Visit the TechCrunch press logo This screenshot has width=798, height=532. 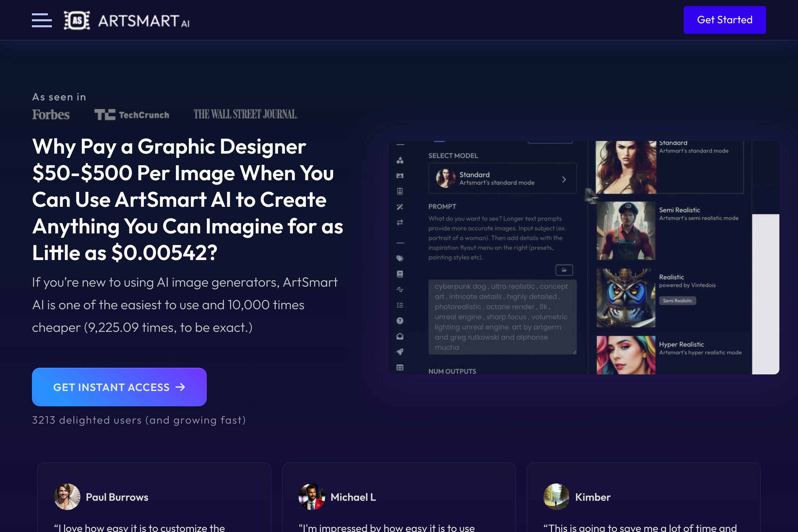132,115
